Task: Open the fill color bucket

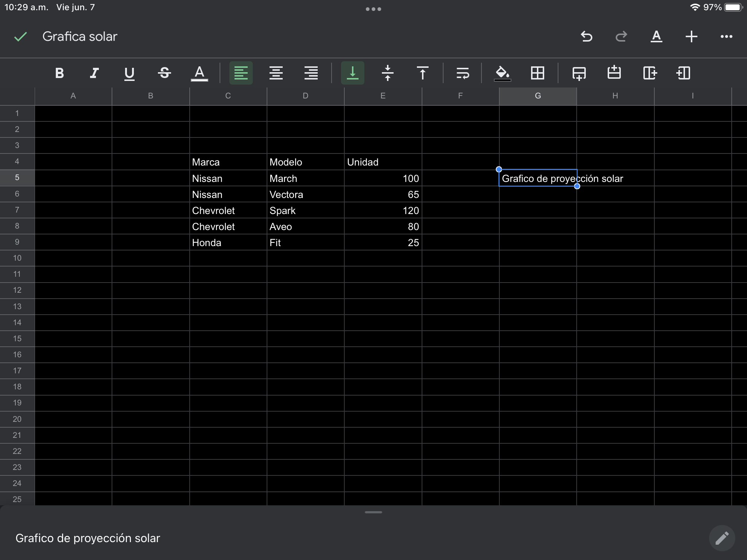Action: 502,73
